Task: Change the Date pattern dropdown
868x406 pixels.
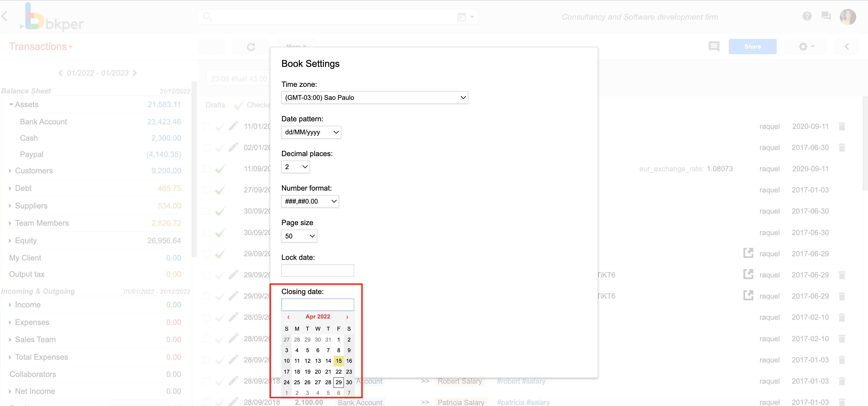Action: point(311,132)
